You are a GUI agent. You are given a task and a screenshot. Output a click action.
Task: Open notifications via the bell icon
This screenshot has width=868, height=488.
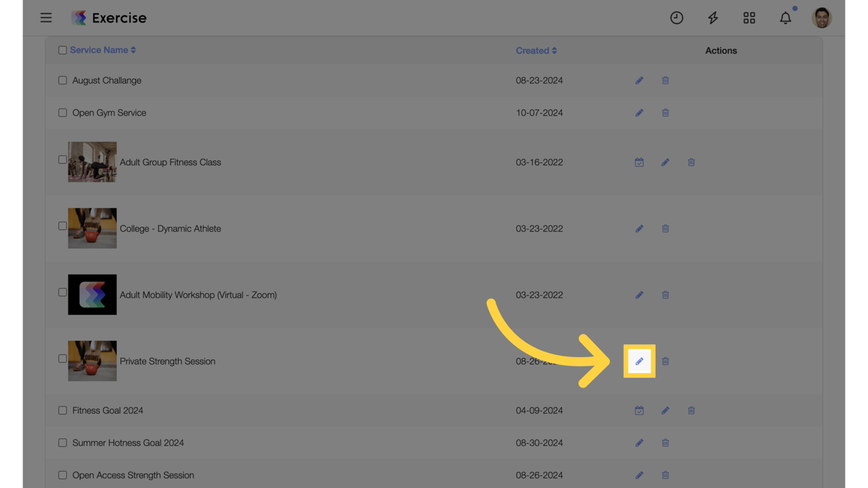click(785, 18)
